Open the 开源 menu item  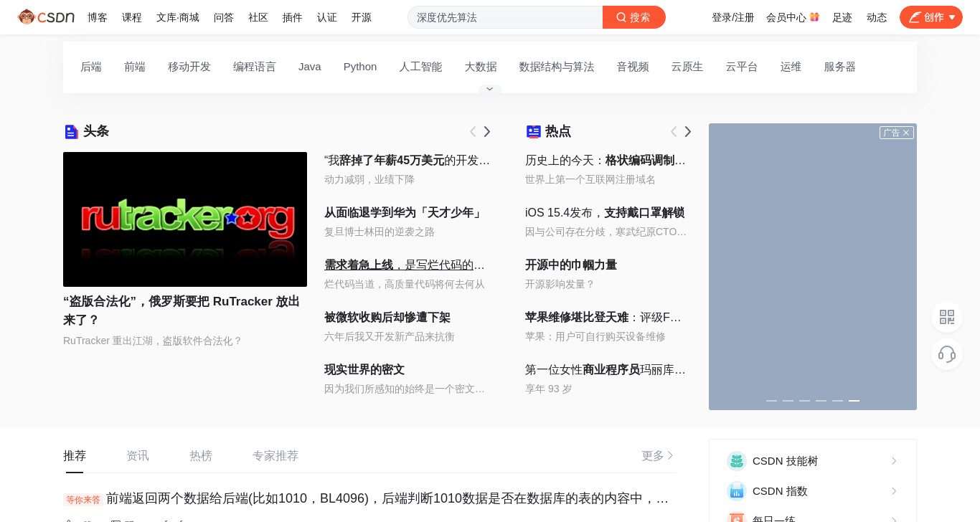362,17
